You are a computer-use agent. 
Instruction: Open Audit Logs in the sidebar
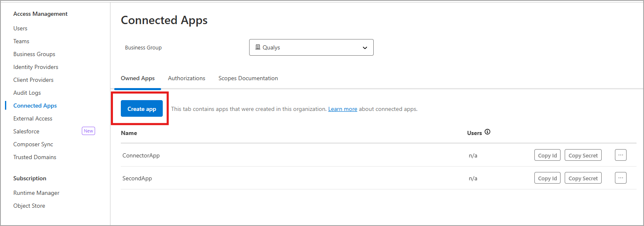[x=27, y=93]
